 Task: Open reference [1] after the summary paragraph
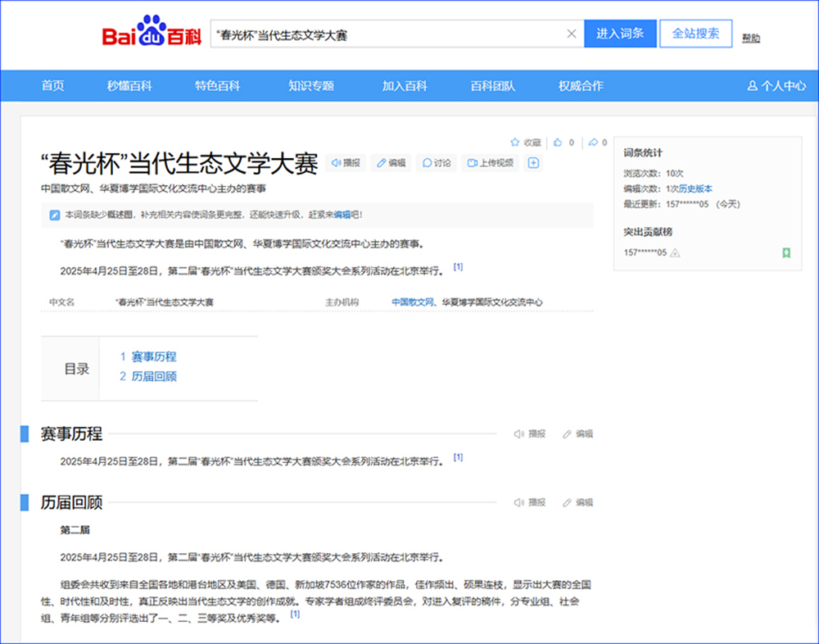tap(458, 266)
